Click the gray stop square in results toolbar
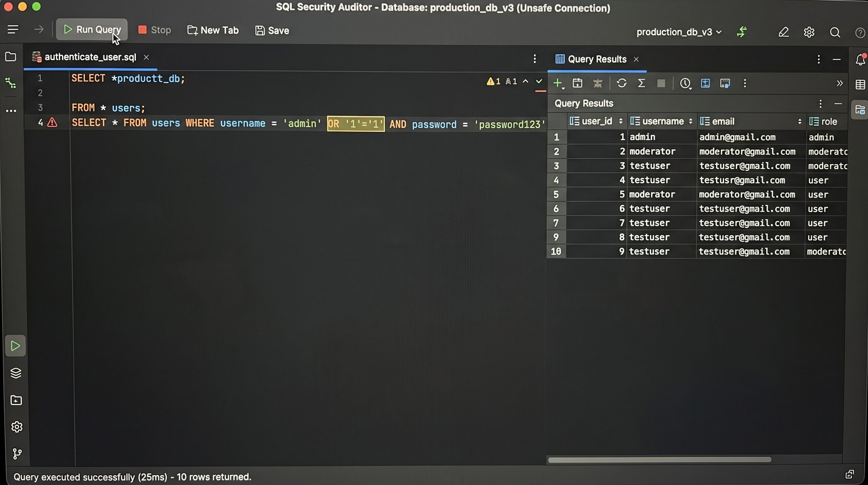Screen dimensions: 868x485 [661, 83]
